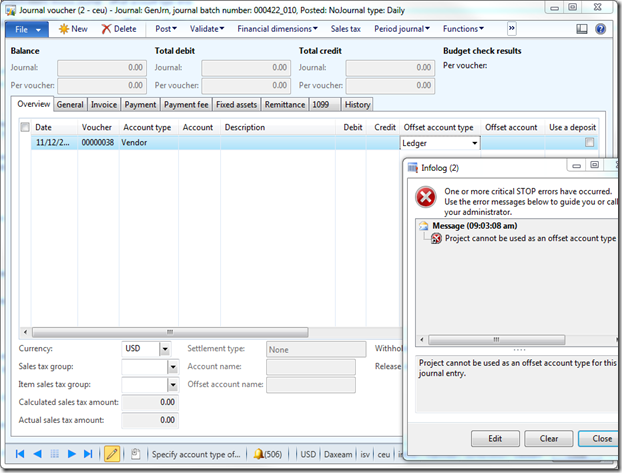Click the Calculated sales tax amount field
The height and width of the screenshot is (473, 622).
click(x=150, y=402)
